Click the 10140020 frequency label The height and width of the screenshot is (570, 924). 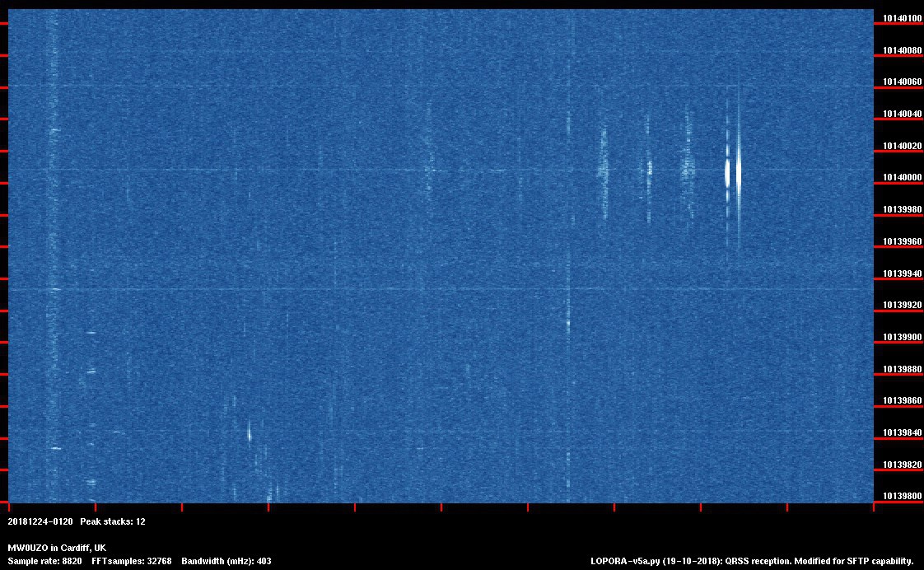pos(902,146)
